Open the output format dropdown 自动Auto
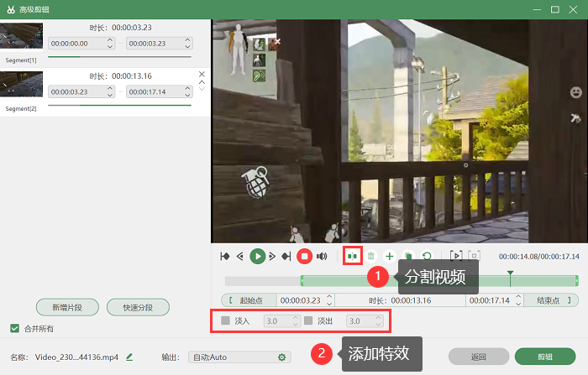588x375 pixels. click(239, 357)
